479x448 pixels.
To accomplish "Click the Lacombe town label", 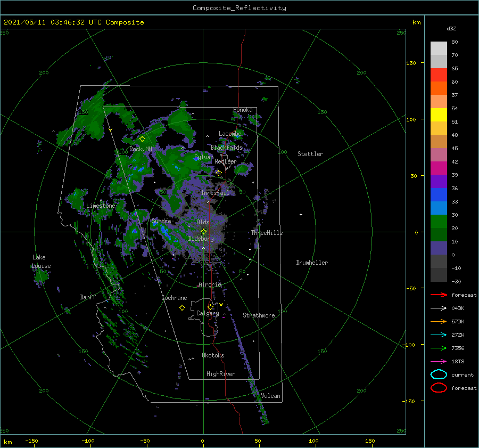I will click(230, 134).
